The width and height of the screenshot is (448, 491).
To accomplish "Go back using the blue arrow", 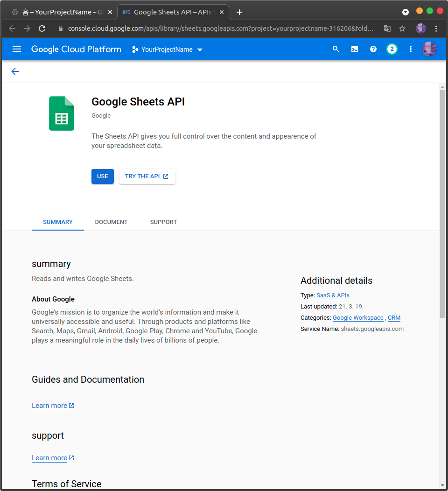I will (15, 71).
